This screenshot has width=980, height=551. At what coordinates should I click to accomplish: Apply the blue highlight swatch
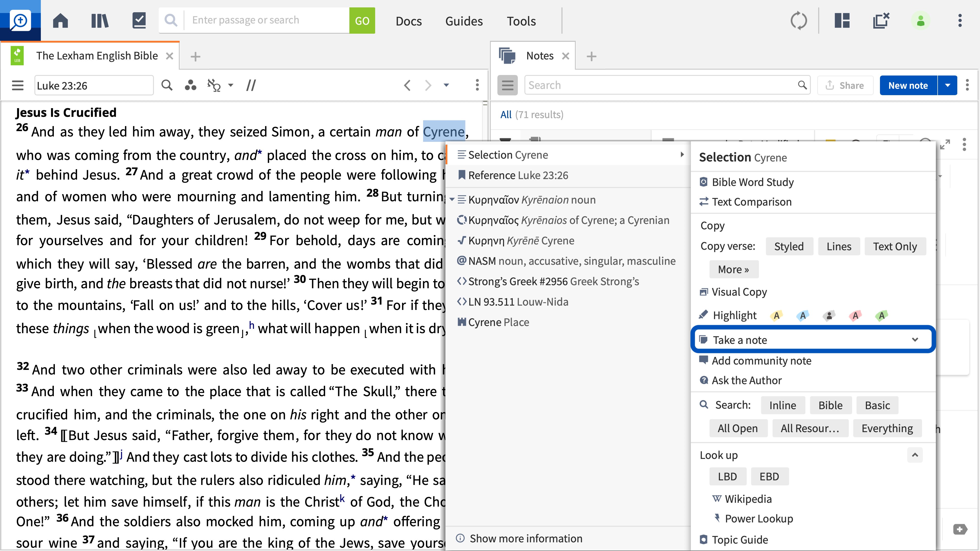pyautogui.click(x=803, y=315)
